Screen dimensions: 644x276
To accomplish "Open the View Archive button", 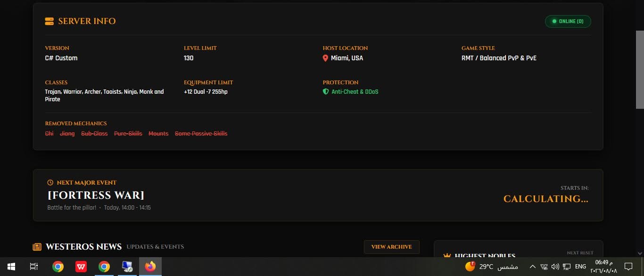I will tap(391, 247).
